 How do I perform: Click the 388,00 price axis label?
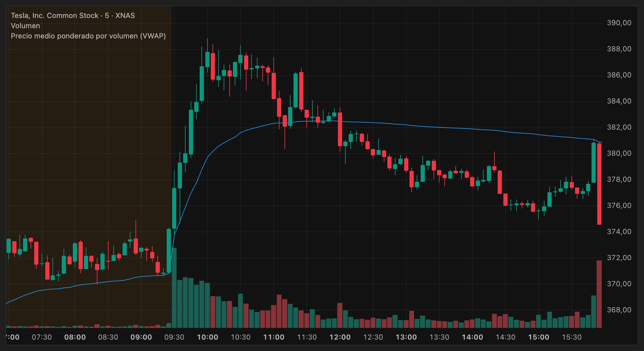coord(619,49)
